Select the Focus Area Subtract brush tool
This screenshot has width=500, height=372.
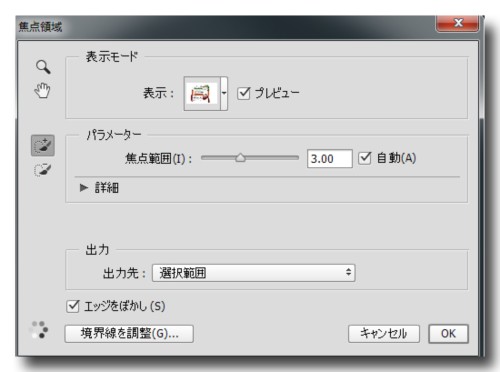(43, 170)
